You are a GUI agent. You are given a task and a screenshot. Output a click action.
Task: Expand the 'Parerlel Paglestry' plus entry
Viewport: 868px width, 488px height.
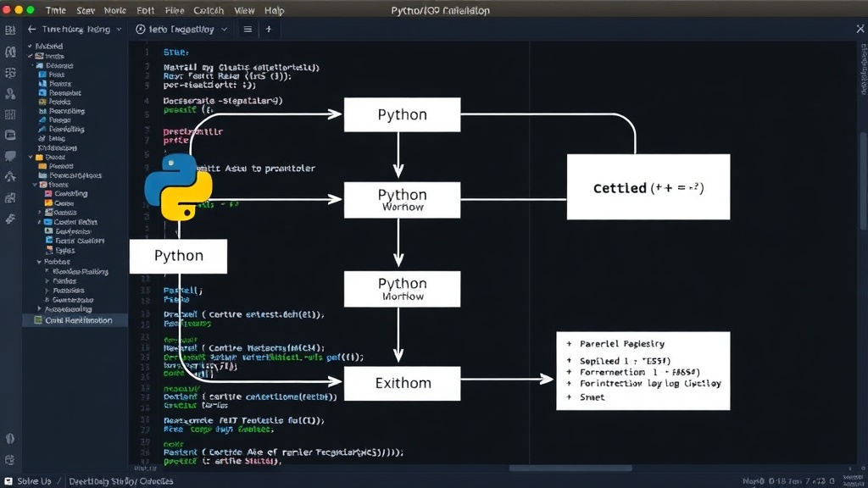point(569,344)
